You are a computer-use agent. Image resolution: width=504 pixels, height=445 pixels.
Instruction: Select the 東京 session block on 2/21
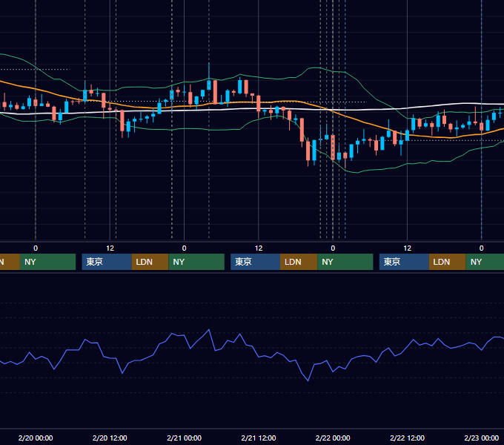coord(255,262)
